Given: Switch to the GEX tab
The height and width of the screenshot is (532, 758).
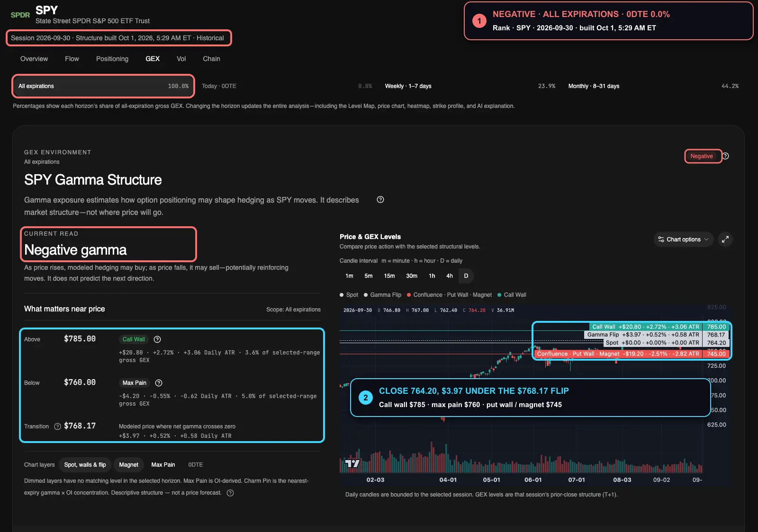Looking at the screenshot, I should point(153,59).
